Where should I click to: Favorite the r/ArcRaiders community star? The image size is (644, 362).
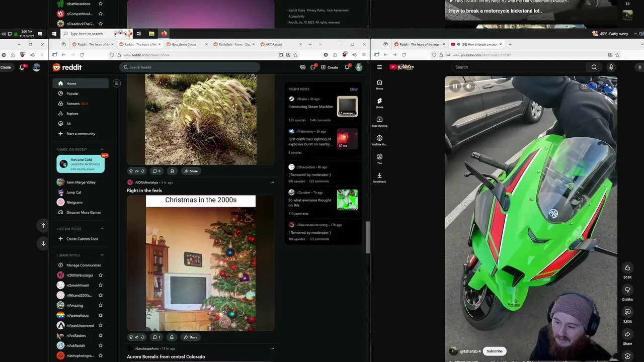tap(101, 335)
